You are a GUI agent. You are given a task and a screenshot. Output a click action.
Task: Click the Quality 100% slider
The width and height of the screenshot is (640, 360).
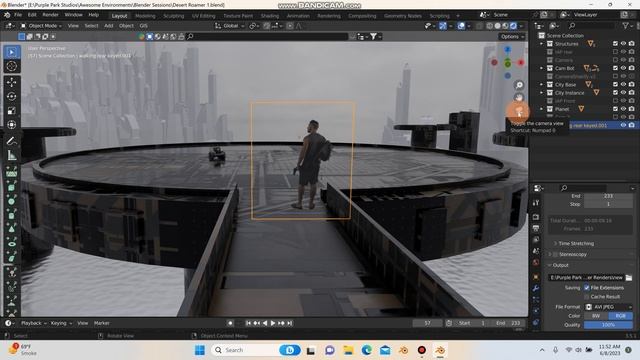pos(608,325)
